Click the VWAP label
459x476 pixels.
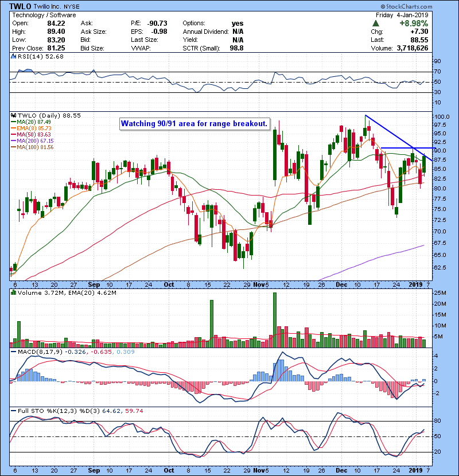(141, 48)
